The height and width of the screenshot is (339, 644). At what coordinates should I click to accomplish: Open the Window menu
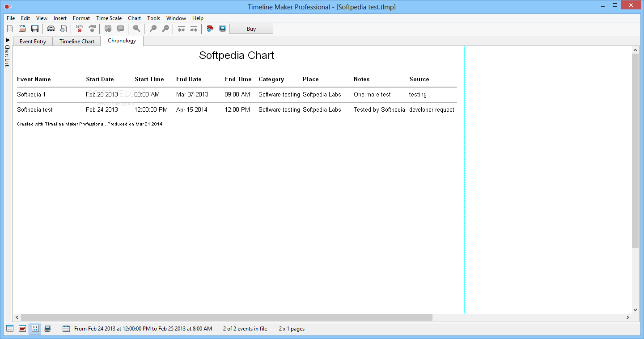pyautogui.click(x=176, y=18)
